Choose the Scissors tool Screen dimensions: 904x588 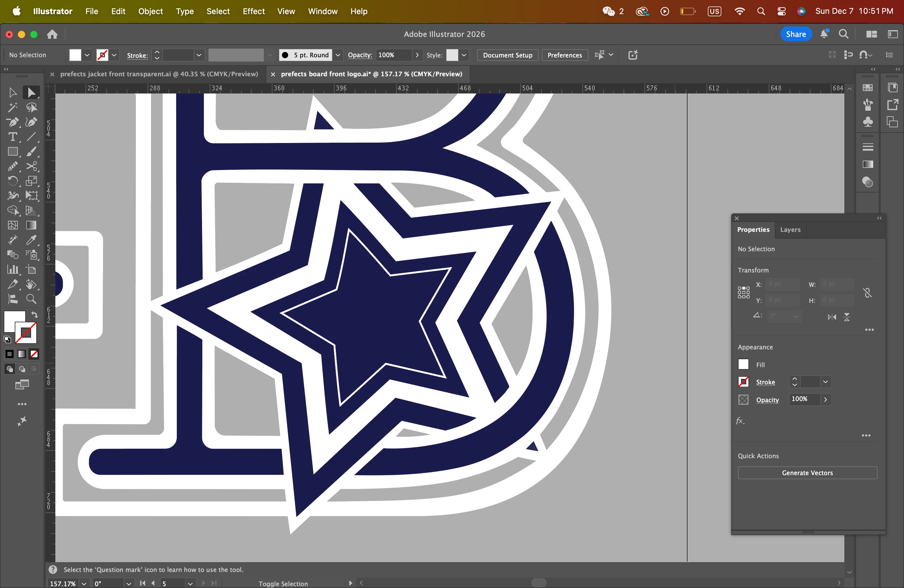point(32,166)
